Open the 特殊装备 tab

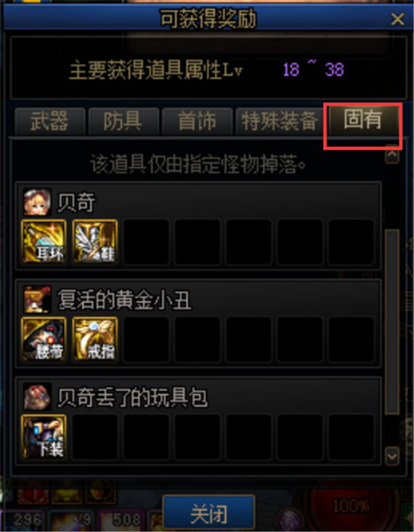pyautogui.click(x=280, y=121)
